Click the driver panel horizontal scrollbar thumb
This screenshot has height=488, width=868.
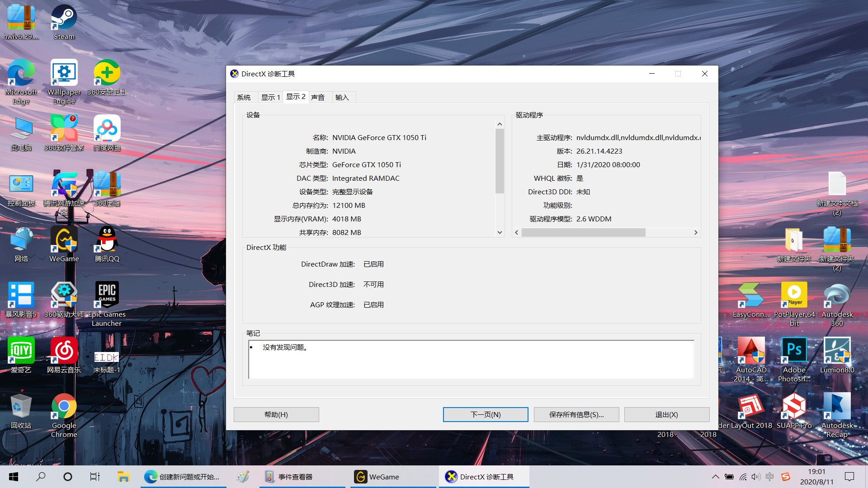(583, 232)
